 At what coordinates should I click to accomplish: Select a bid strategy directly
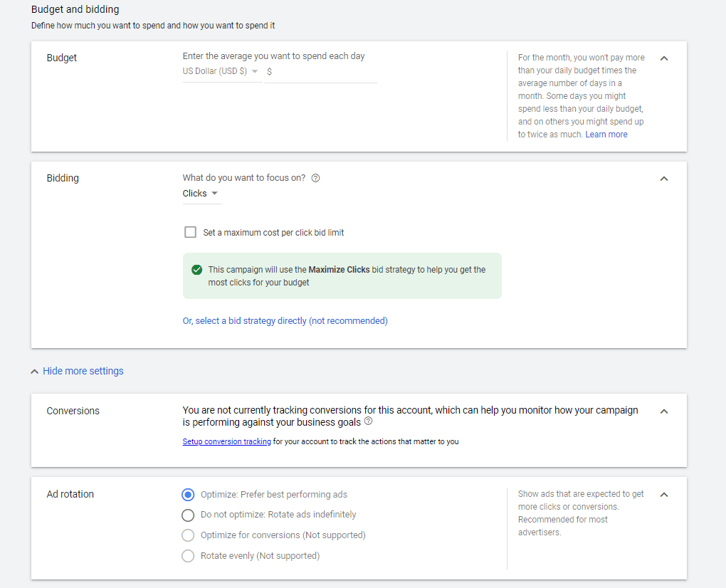point(285,320)
